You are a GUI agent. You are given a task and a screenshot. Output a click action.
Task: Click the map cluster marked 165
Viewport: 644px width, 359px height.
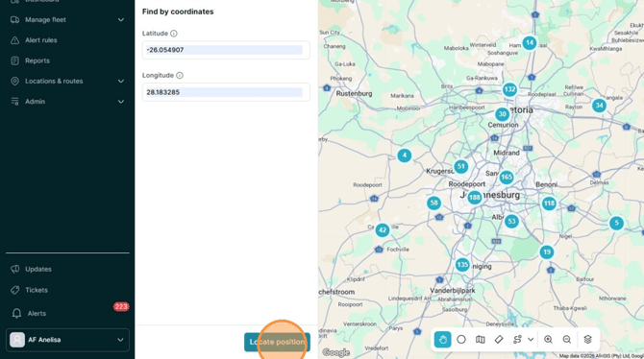tap(507, 178)
